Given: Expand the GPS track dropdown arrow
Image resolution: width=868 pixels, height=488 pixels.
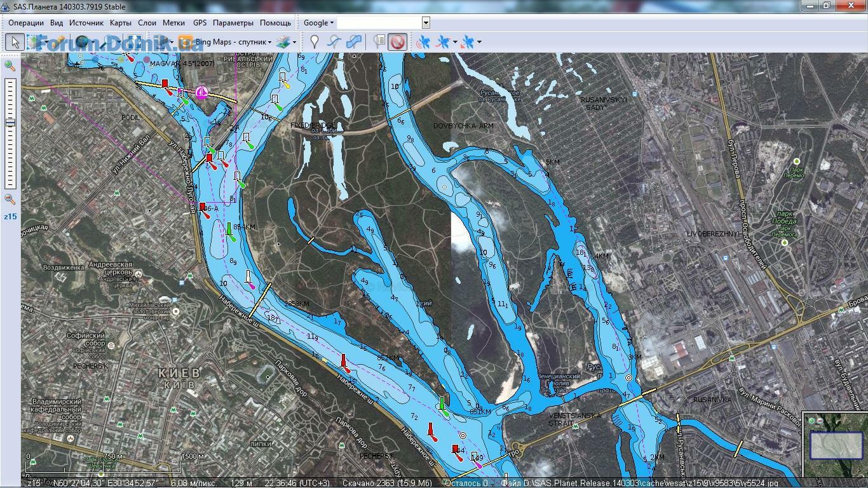Looking at the screenshot, I should coord(455,42).
